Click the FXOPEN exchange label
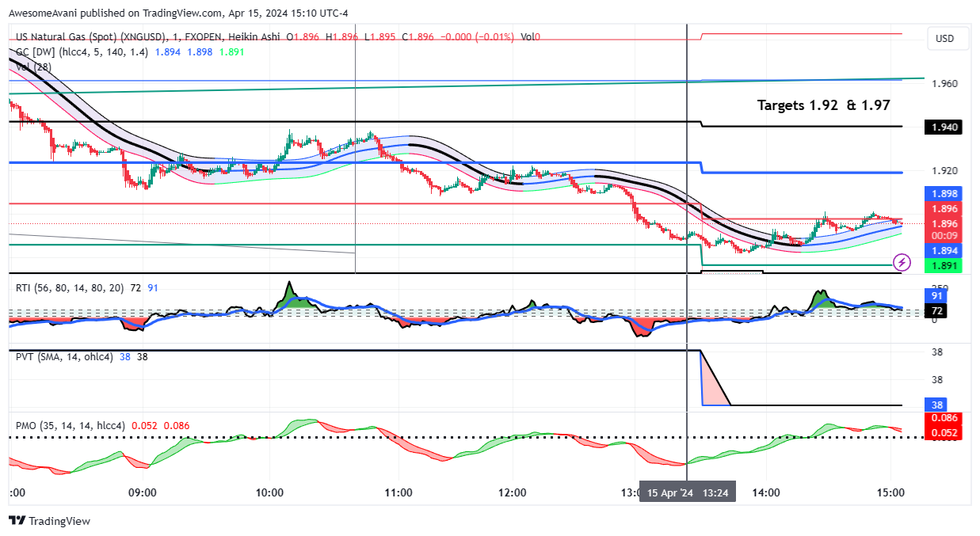980x536 pixels. [x=205, y=36]
